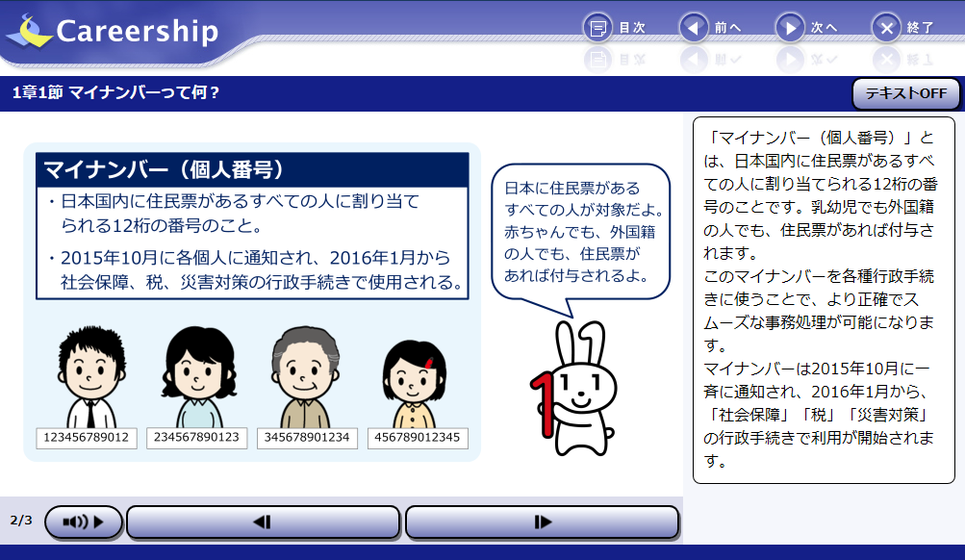Click the bullet about 2015年10月 notification
Screen dimensions: 965x560
point(255,269)
